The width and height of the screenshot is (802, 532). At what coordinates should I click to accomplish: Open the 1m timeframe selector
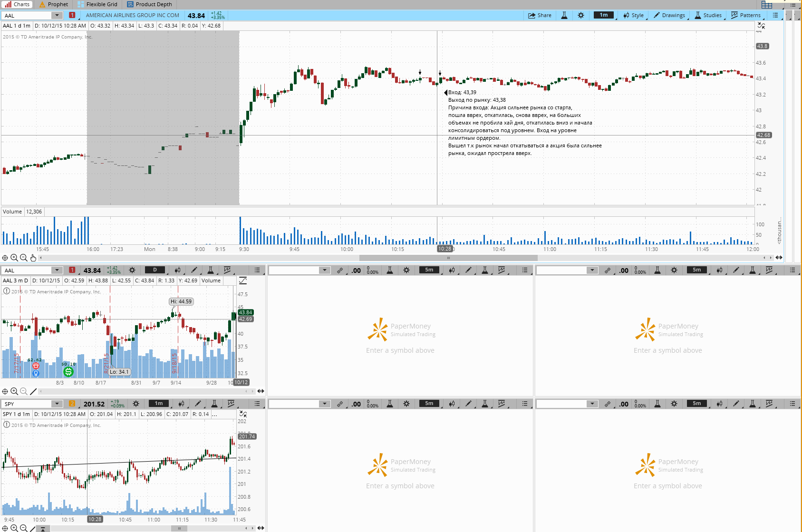pos(604,15)
